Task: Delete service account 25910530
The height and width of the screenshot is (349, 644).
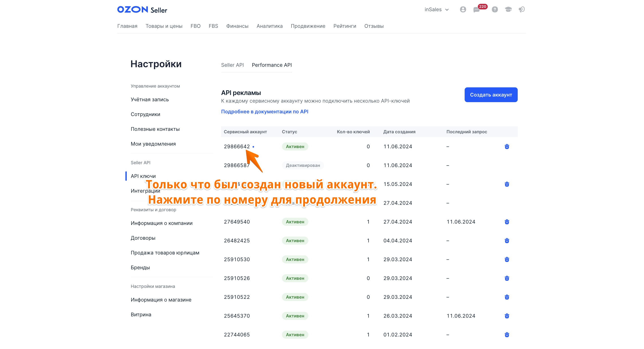Action: [507, 259]
